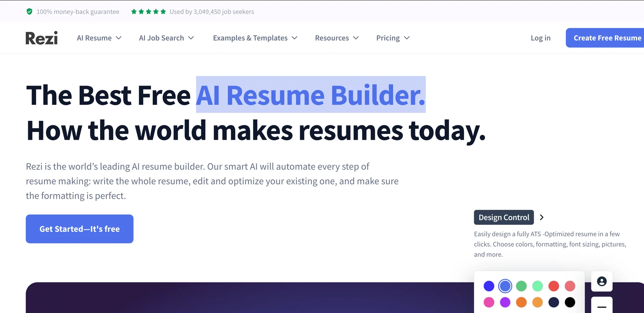Pick the selected royal blue swatch

pos(505,286)
